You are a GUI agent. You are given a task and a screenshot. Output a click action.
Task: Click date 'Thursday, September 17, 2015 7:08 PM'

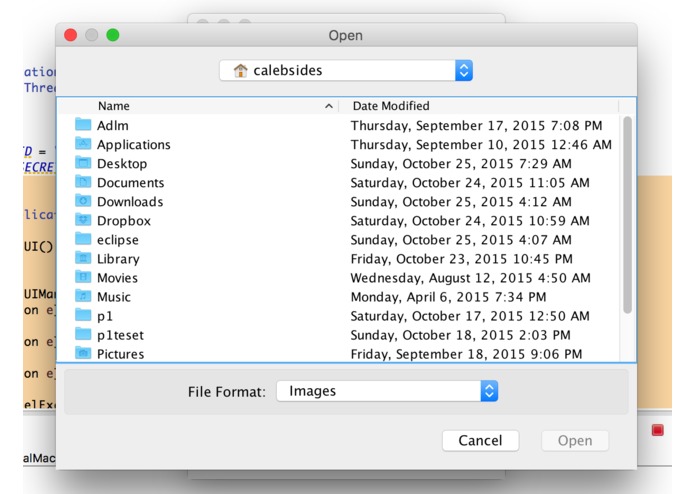[476, 126]
